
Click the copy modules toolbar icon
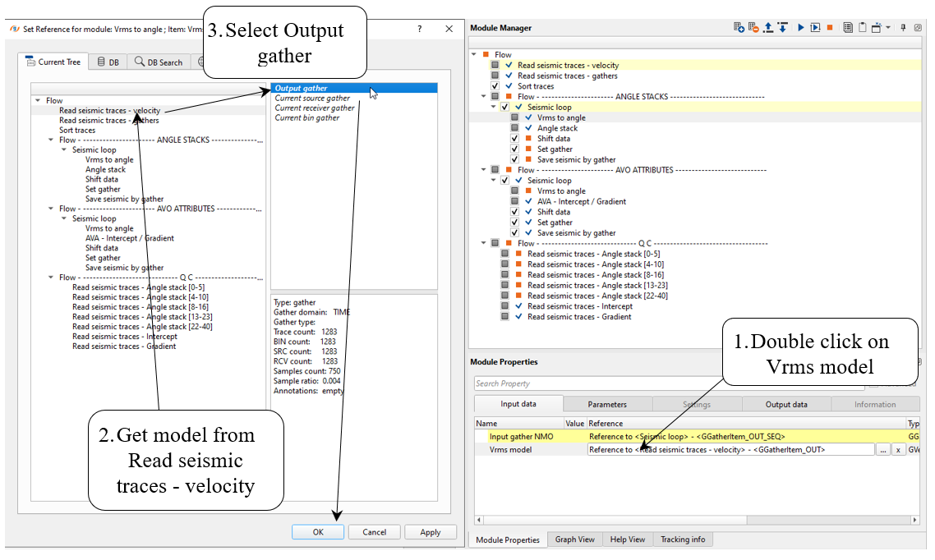click(x=848, y=28)
